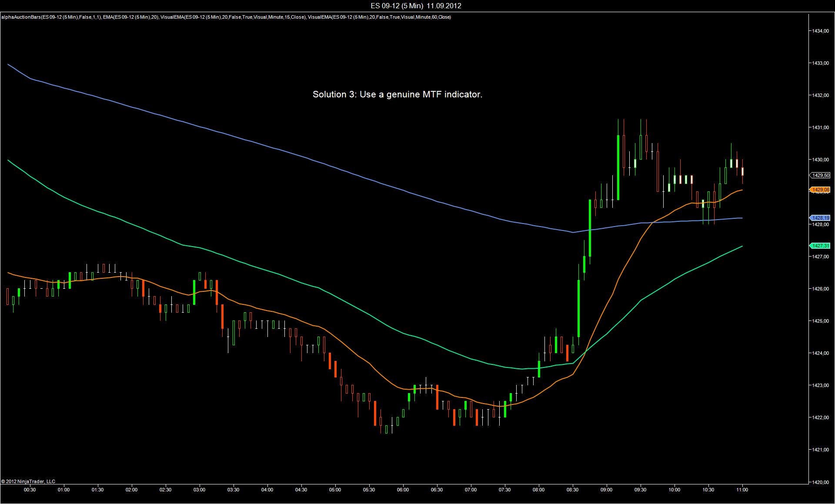Click the orange 1429,06 price marker

[x=820, y=190]
